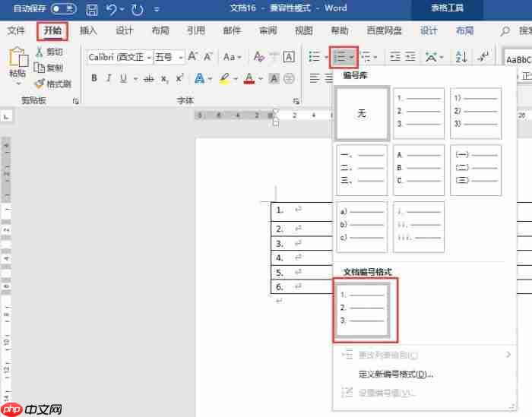Click the Cut (剪切) scissors icon
This screenshot has height=417, width=532.
point(40,52)
